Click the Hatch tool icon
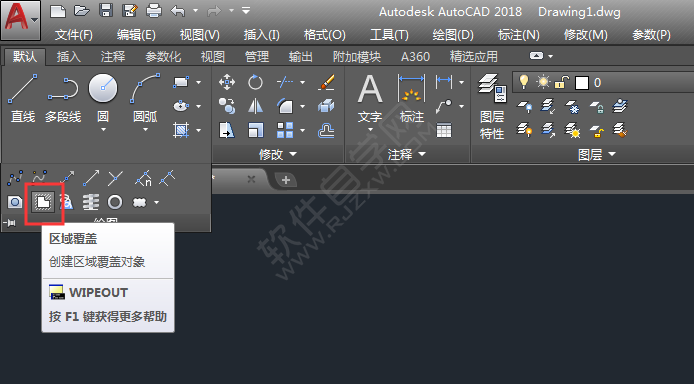The image size is (694, 384). [x=181, y=130]
